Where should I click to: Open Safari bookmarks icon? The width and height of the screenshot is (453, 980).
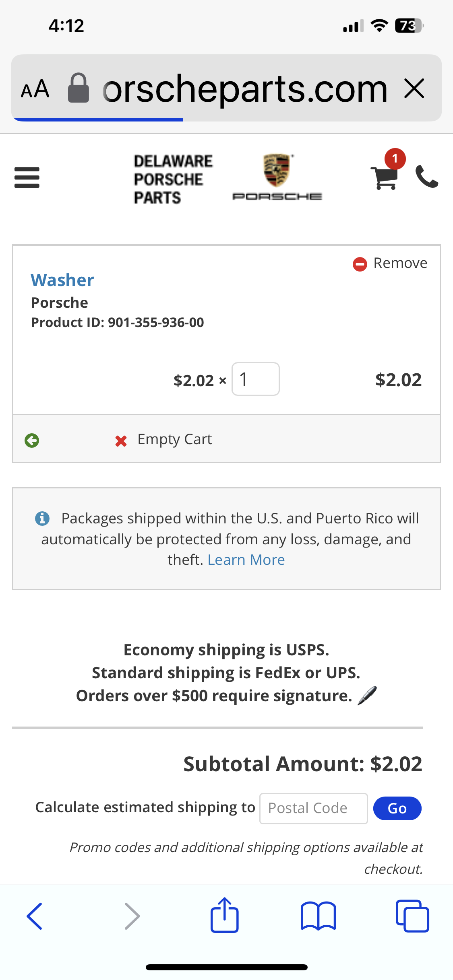[x=318, y=916]
